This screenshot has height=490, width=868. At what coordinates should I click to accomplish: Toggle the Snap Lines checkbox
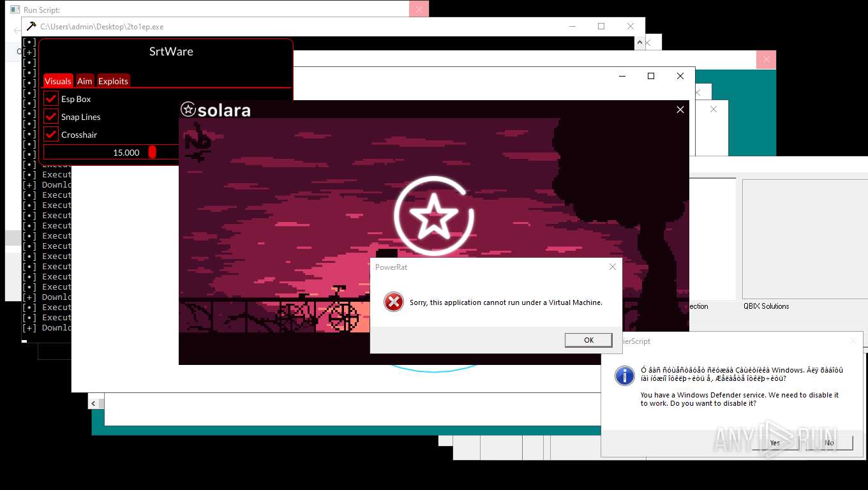(51, 117)
